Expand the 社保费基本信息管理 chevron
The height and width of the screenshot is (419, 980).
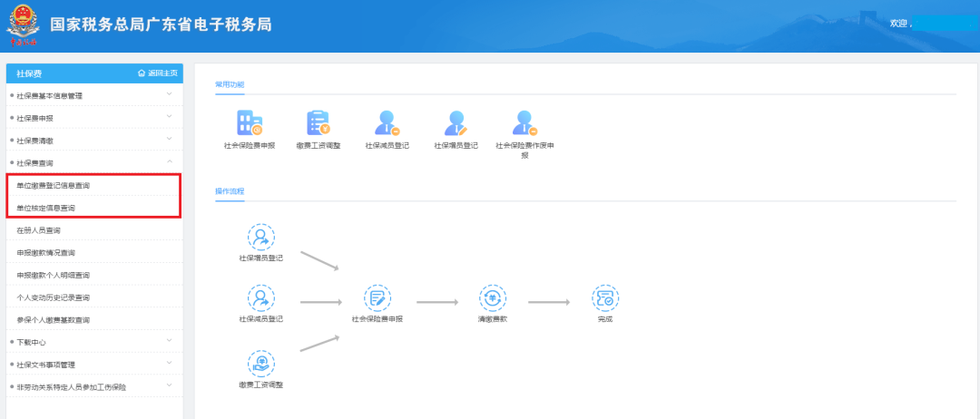click(169, 95)
